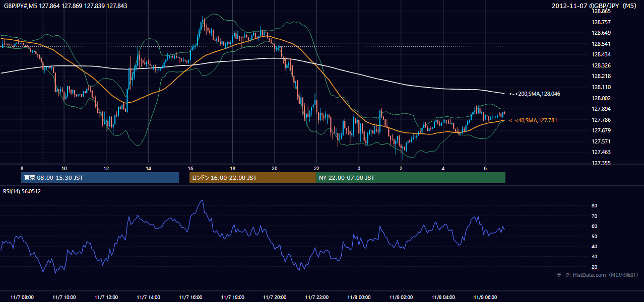Click the 11/7 16:00 time axis label
This screenshot has width=644, height=302.
pyautogui.click(x=190, y=297)
